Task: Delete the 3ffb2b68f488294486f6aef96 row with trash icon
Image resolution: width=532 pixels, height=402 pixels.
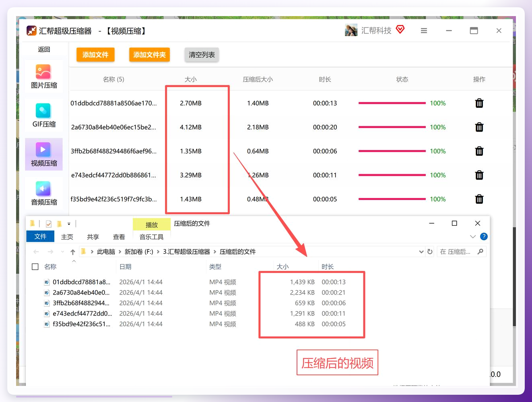Action: click(x=479, y=151)
